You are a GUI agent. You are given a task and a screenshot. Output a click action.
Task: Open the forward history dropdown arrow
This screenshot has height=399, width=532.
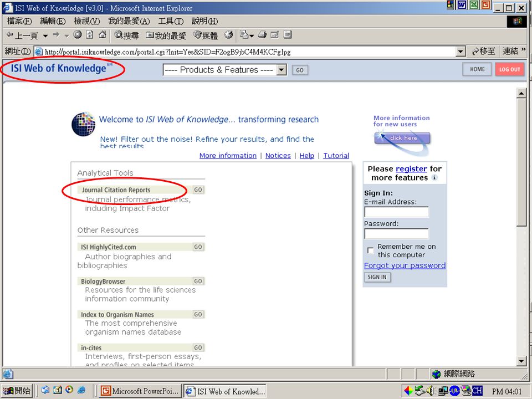[67, 35]
